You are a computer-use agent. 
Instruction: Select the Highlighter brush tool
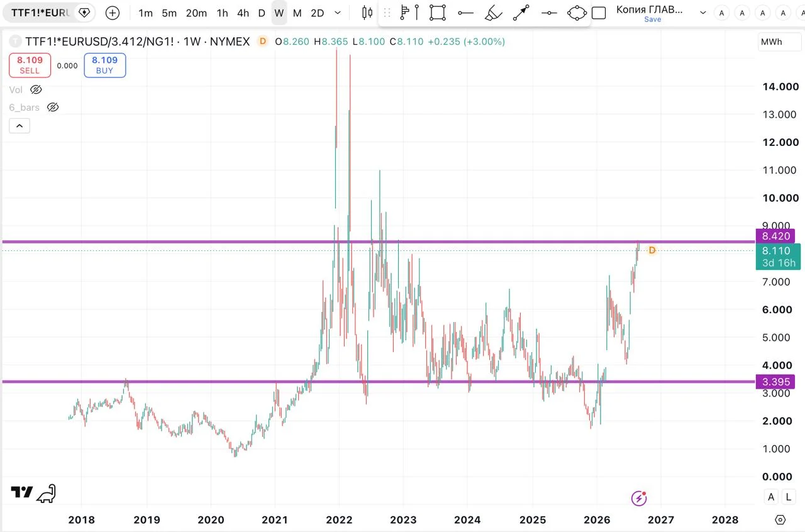494,13
